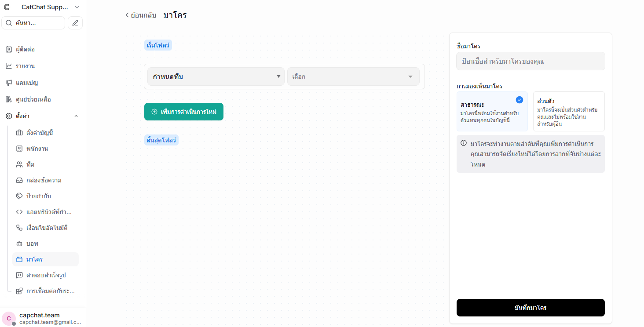This screenshot has width=644, height=327.
Task: Open the automation rules (เงื่อนไขอัตโนมัติ) menu item
Action: pos(47,228)
